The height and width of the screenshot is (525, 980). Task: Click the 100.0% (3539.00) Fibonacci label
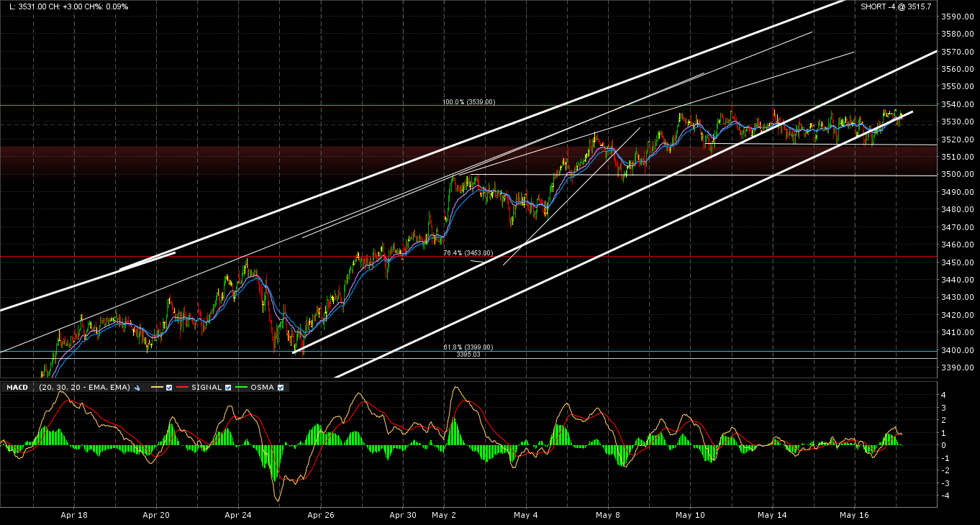point(468,102)
